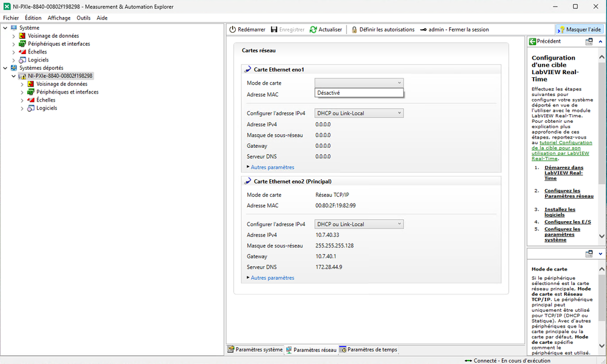607x364 pixels.
Task: Expand Périphériques et interfaces under Système
Action: click(x=14, y=44)
